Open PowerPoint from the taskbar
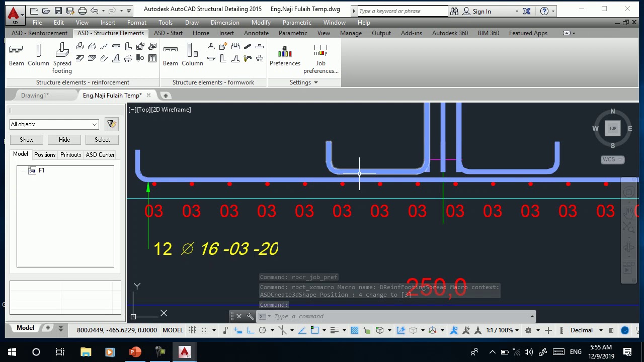This screenshot has width=644, height=362. pos(135,352)
